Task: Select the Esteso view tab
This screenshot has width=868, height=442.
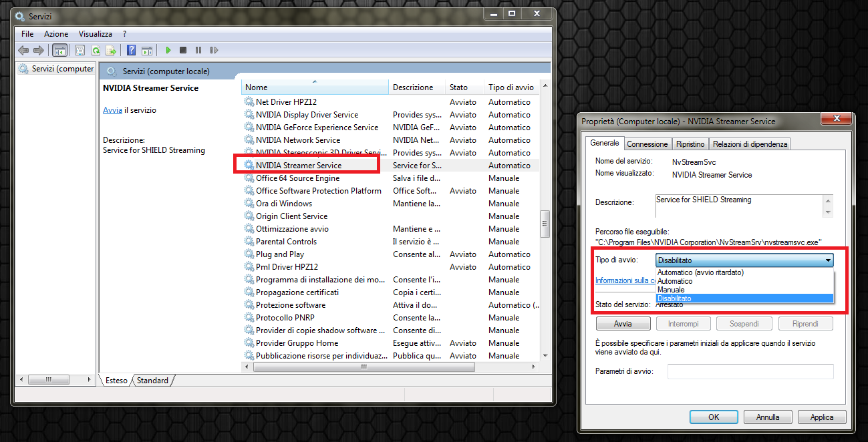Action: click(116, 381)
